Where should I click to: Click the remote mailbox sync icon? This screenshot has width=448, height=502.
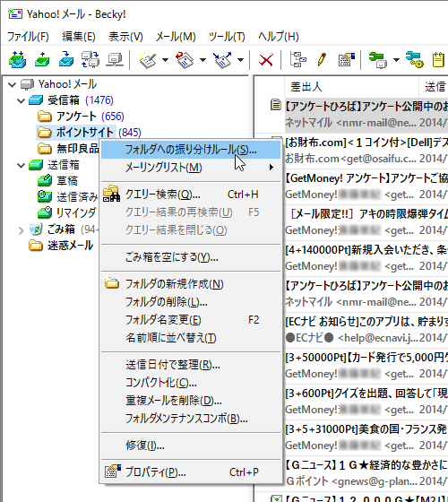(x=90, y=59)
